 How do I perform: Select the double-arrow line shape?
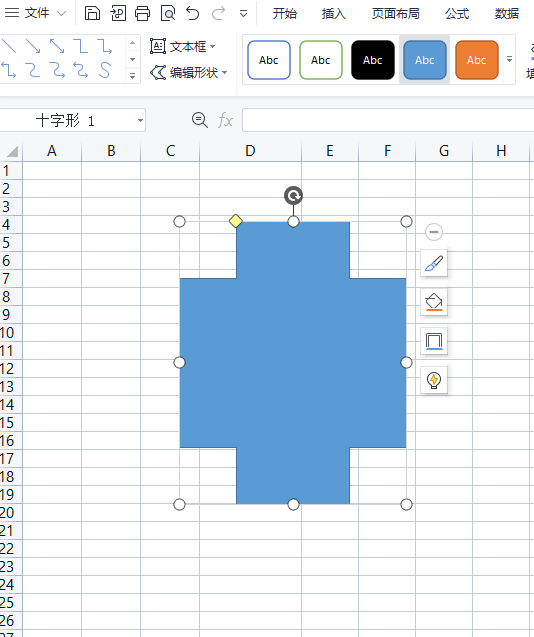pyautogui.click(x=57, y=46)
